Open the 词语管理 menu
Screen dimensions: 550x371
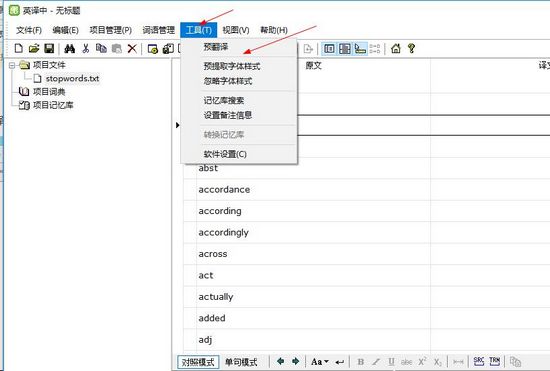159,30
